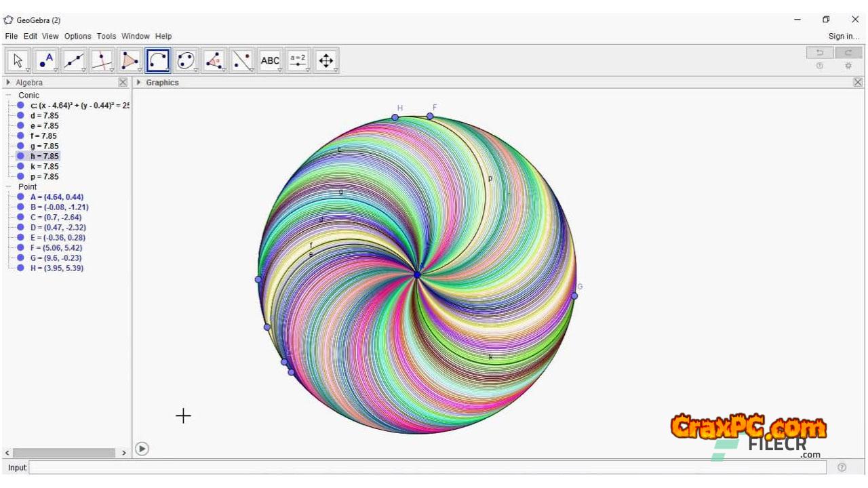This screenshot has height=488, width=868.
Task: Toggle visibility dot of arc d
Action: [21, 115]
